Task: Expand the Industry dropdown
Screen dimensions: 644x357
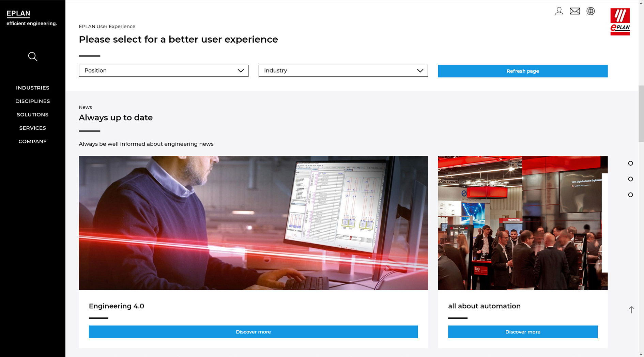Action: (343, 71)
